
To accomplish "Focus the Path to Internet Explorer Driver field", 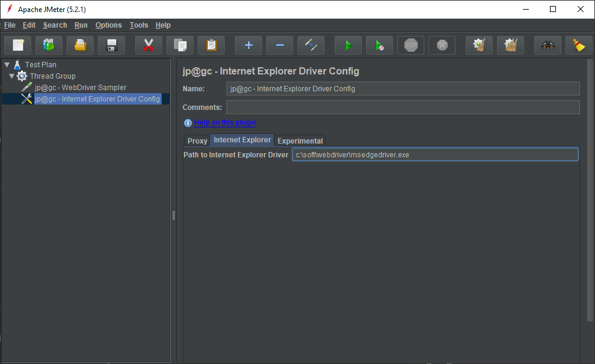I will [435, 155].
